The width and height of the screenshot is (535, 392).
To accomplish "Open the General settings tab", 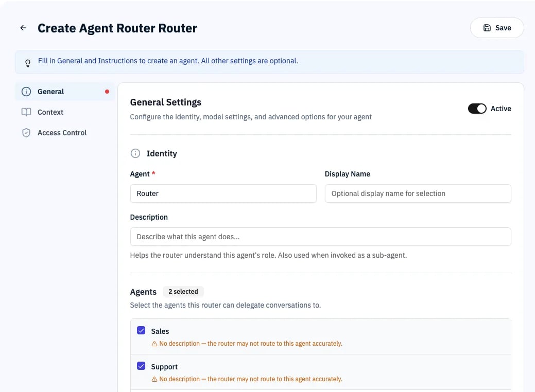I will pyautogui.click(x=65, y=92).
